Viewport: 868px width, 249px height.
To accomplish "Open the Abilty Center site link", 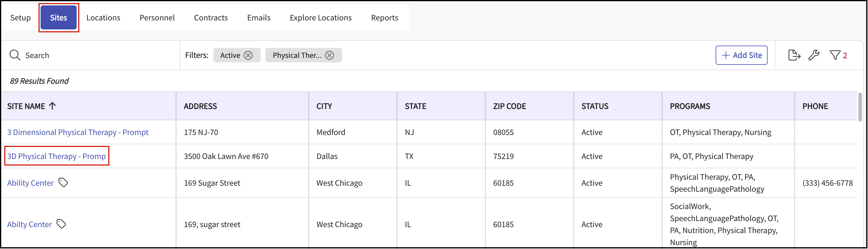I will tap(30, 224).
